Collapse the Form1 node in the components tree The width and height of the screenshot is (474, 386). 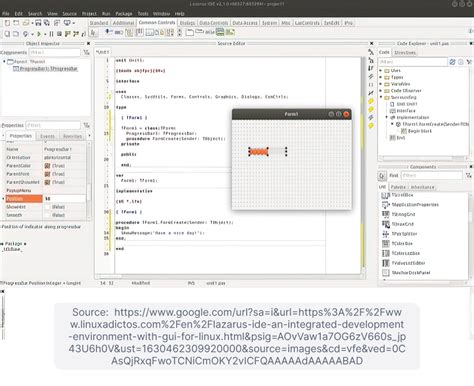pyautogui.click(x=4, y=62)
